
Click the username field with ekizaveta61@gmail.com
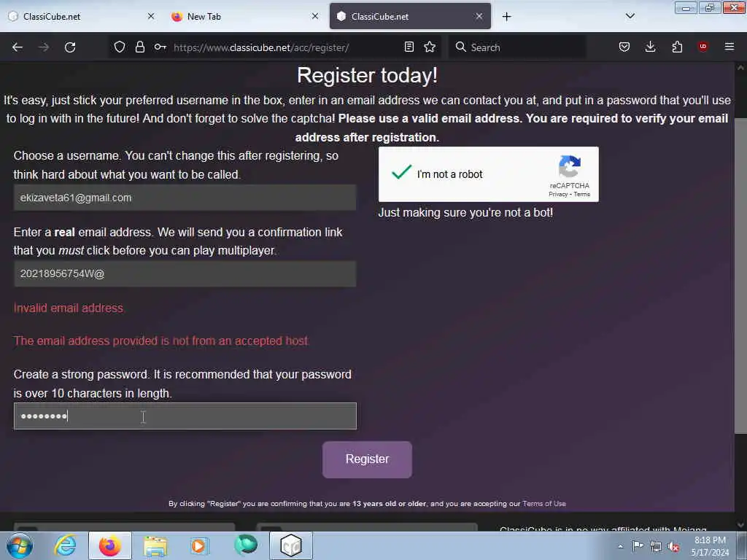(185, 198)
